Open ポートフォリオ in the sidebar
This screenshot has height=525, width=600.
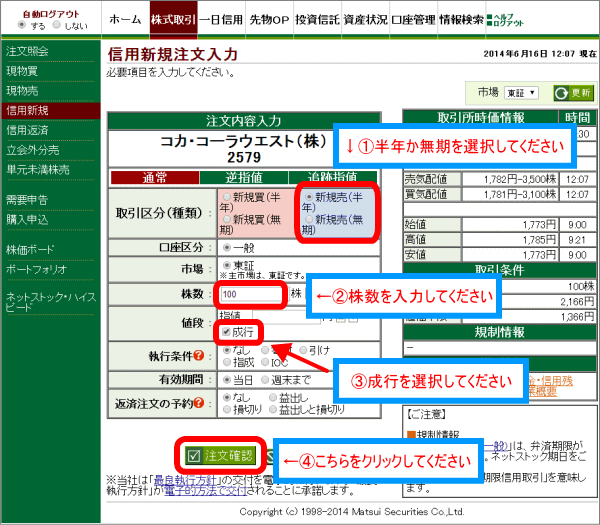click(x=36, y=269)
